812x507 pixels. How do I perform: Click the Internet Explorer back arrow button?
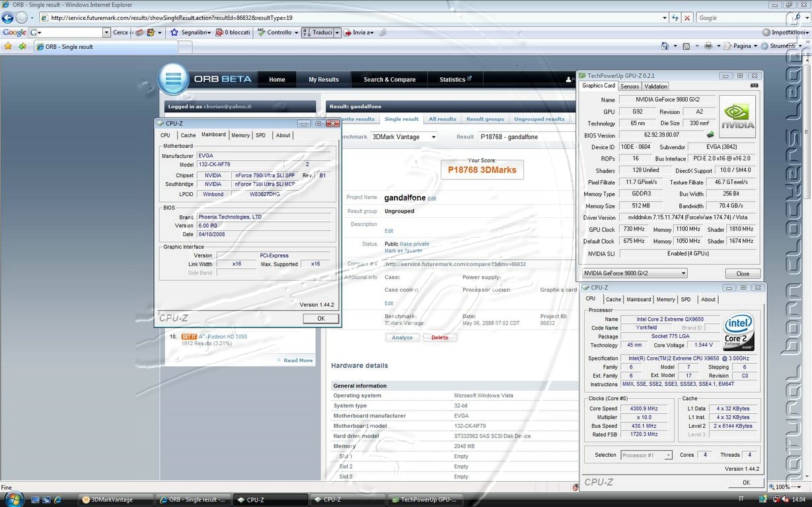[8, 18]
